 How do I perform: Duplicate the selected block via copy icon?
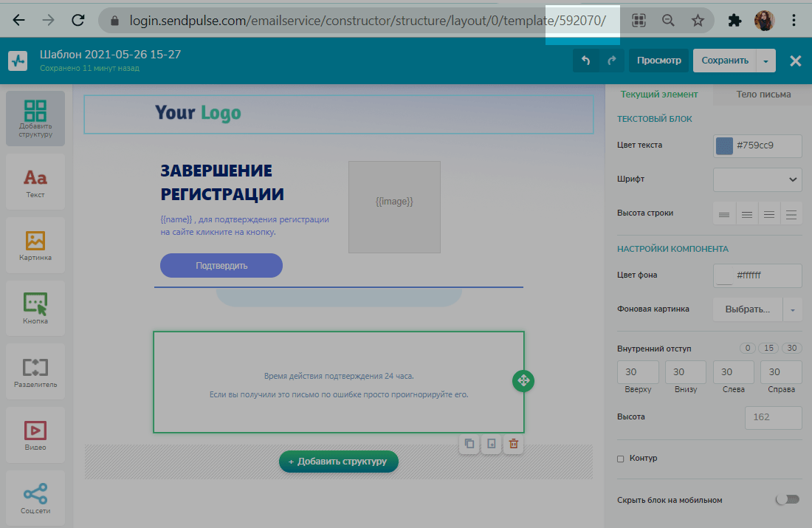pos(469,444)
